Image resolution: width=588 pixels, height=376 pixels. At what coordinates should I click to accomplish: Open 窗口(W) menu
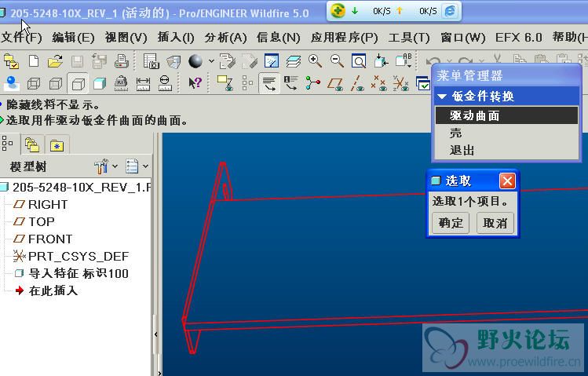462,38
